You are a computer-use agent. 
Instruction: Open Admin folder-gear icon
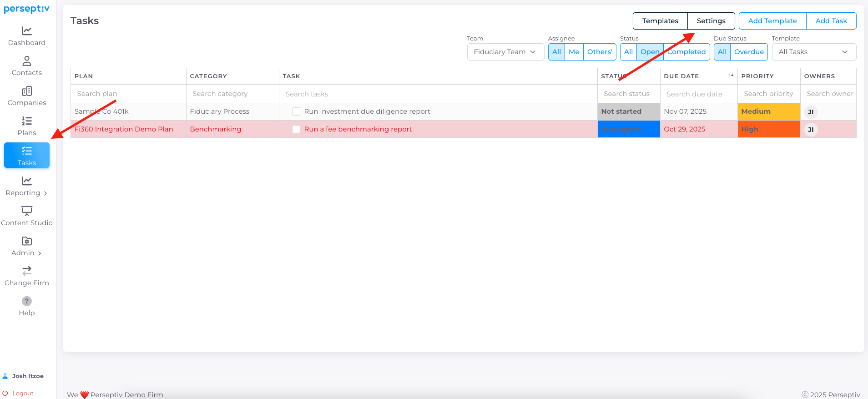[x=27, y=241]
